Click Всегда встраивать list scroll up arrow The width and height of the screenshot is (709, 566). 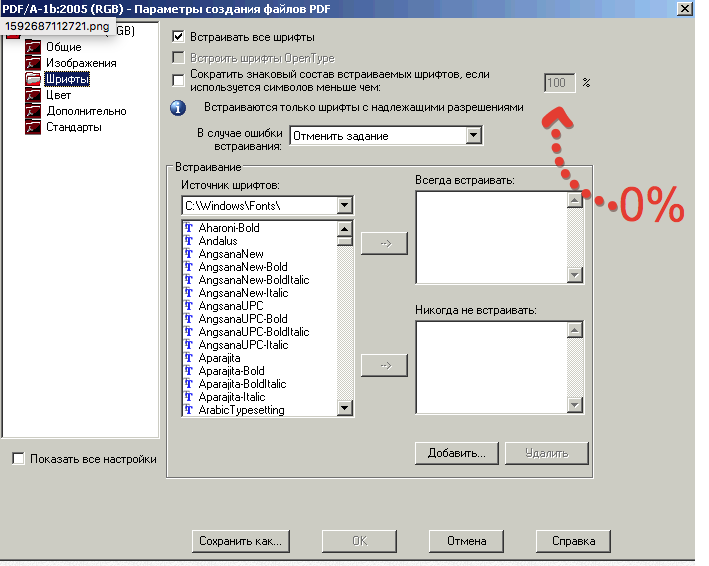[x=574, y=200]
